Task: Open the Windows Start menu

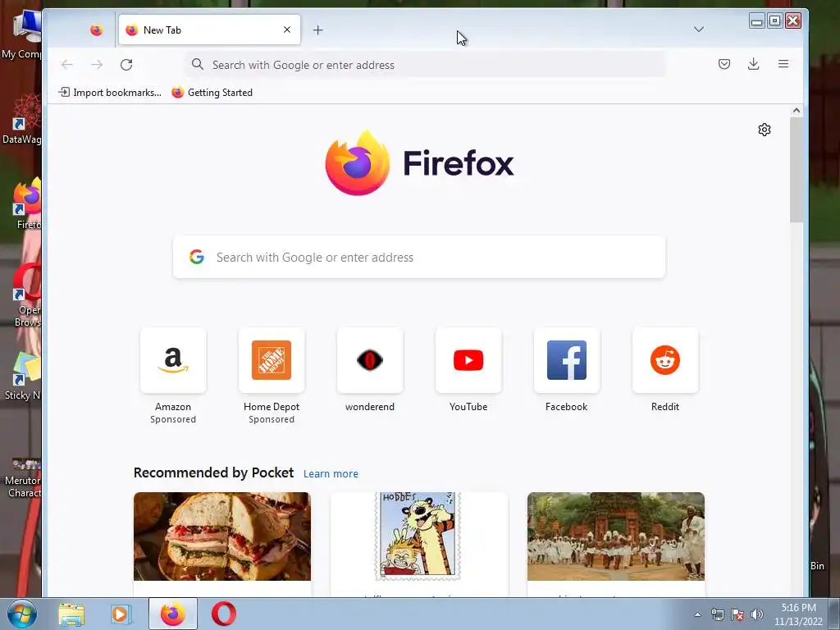Action: [x=21, y=614]
